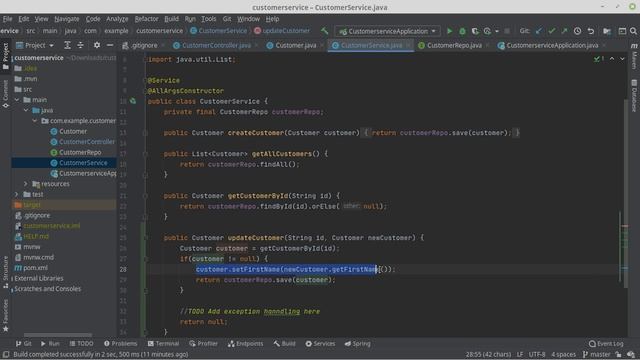Select pom.xml in the project tree
Image resolution: width=640 pixels, height=360 pixels.
[35, 268]
